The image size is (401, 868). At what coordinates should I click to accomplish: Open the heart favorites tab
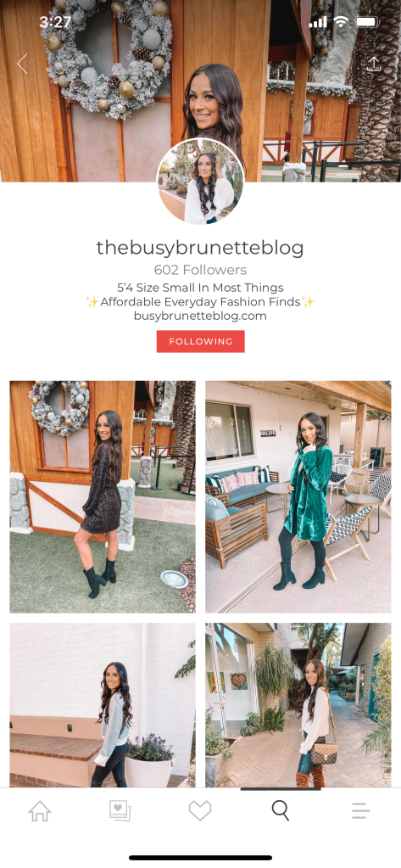200,811
